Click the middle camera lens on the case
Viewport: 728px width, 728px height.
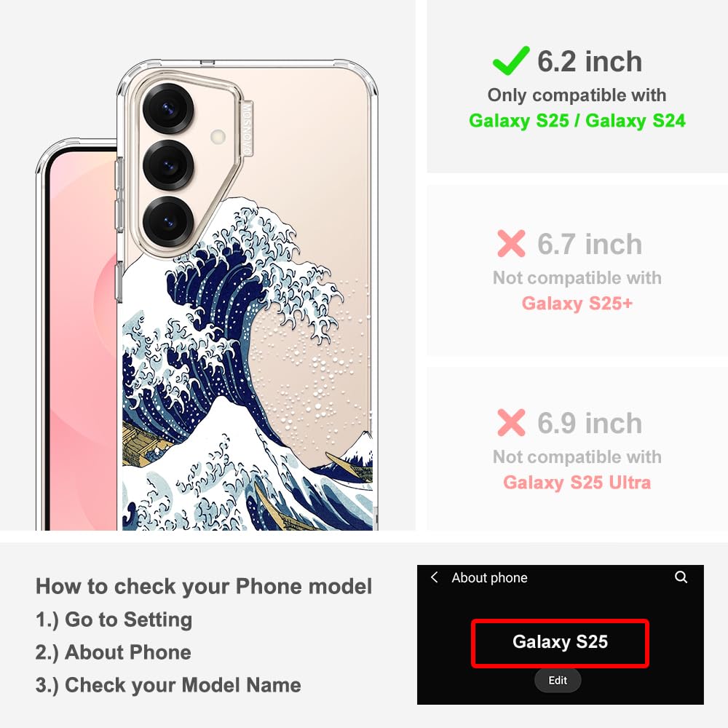point(167,165)
